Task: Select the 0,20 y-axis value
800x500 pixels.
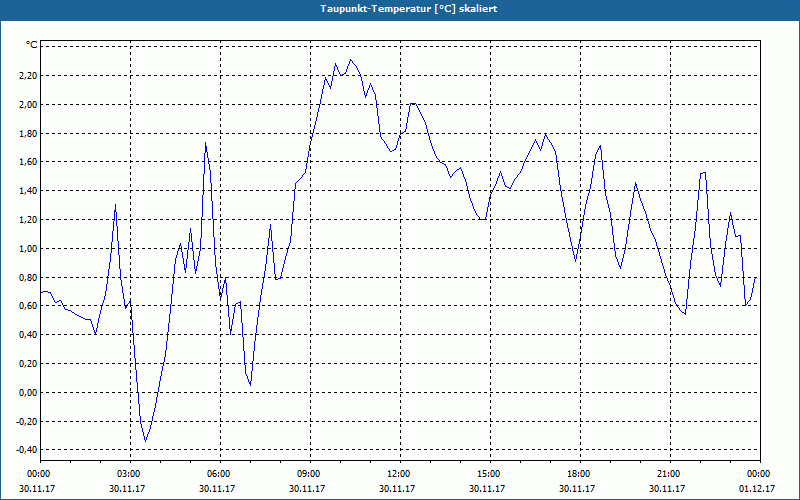Action: [x=29, y=364]
